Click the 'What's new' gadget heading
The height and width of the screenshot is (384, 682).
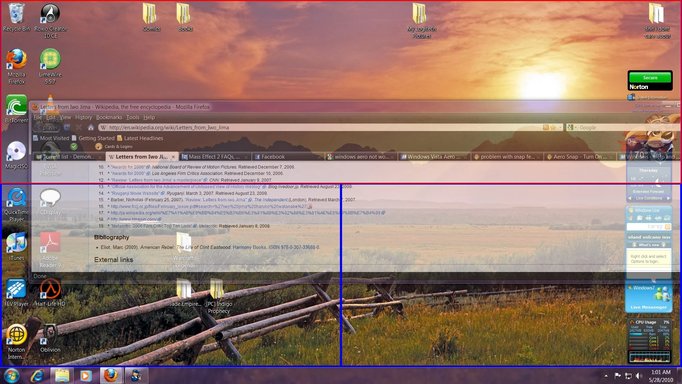point(648,245)
